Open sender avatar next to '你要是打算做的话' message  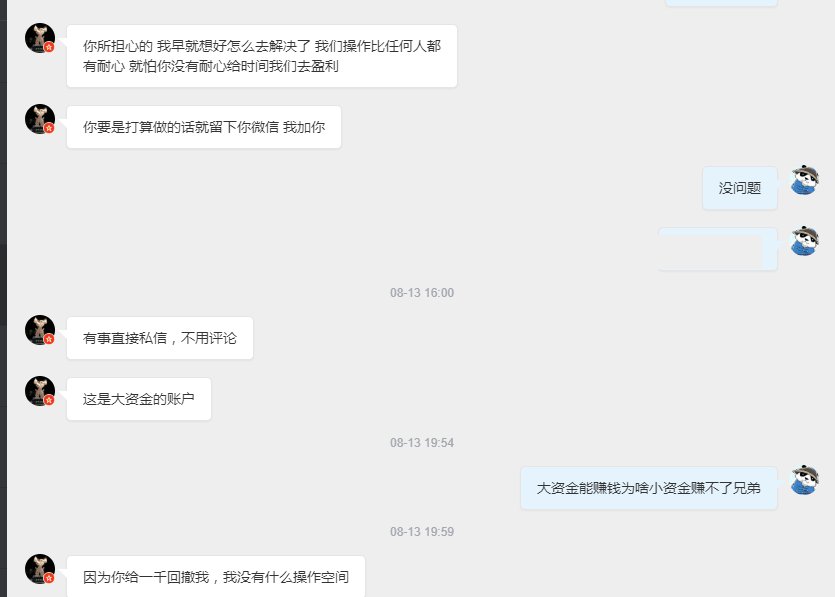tap(40, 119)
